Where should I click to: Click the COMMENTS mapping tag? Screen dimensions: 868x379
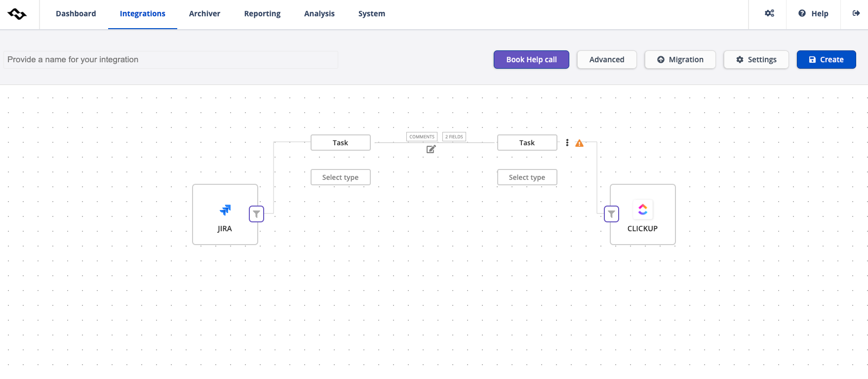(422, 137)
